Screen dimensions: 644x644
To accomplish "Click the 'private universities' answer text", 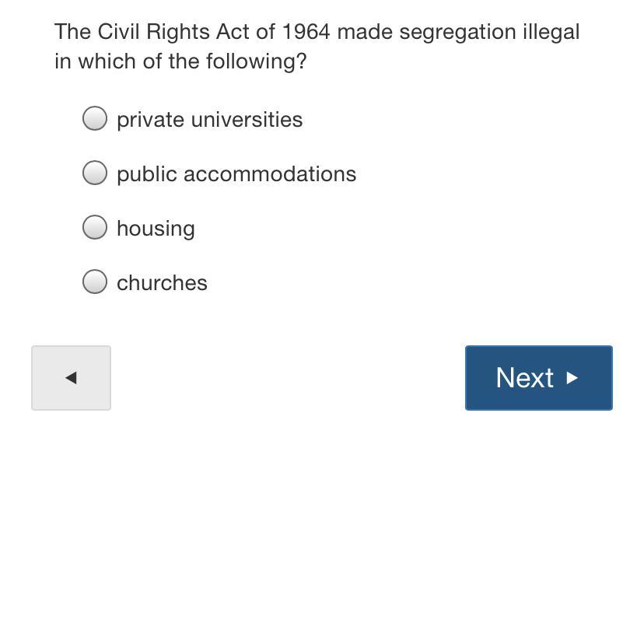I will point(209,120).
